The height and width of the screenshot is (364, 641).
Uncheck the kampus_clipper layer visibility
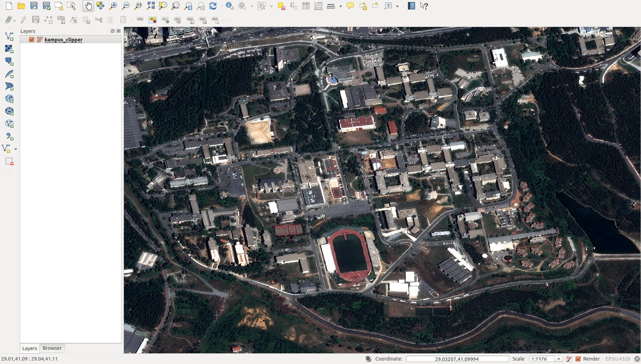31,39
